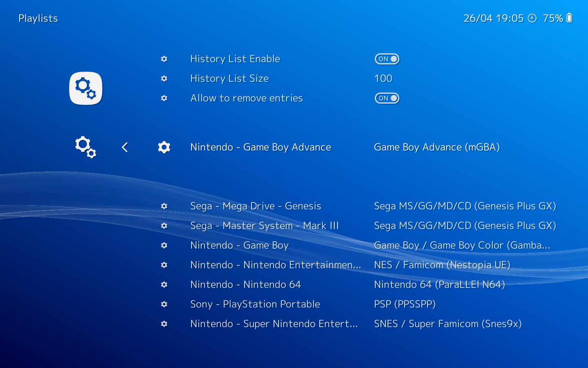The image size is (588, 368).
Task: Open the History List Size value 100
Action: click(x=383, y=79)
